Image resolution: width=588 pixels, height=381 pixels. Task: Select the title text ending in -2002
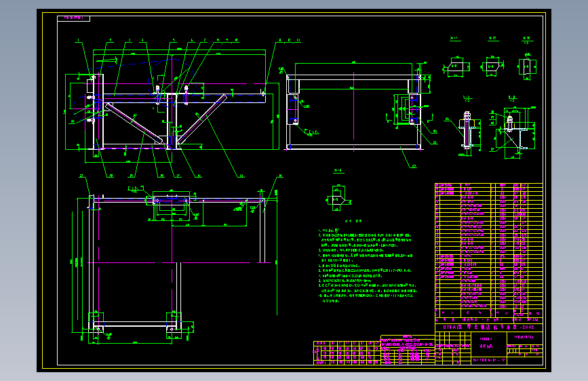point(488,327)
